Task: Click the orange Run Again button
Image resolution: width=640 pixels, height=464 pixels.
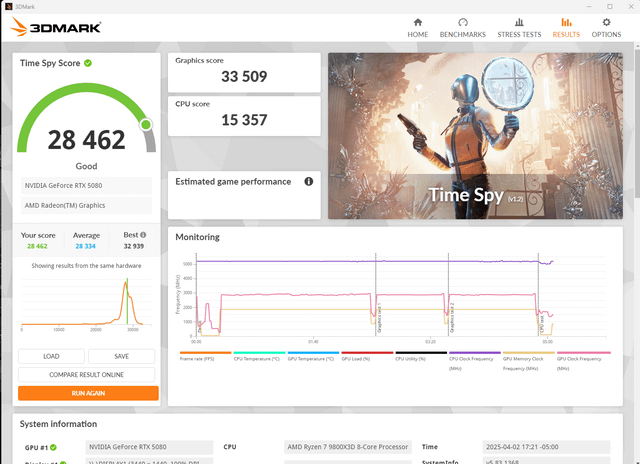Action: (88, 393)
